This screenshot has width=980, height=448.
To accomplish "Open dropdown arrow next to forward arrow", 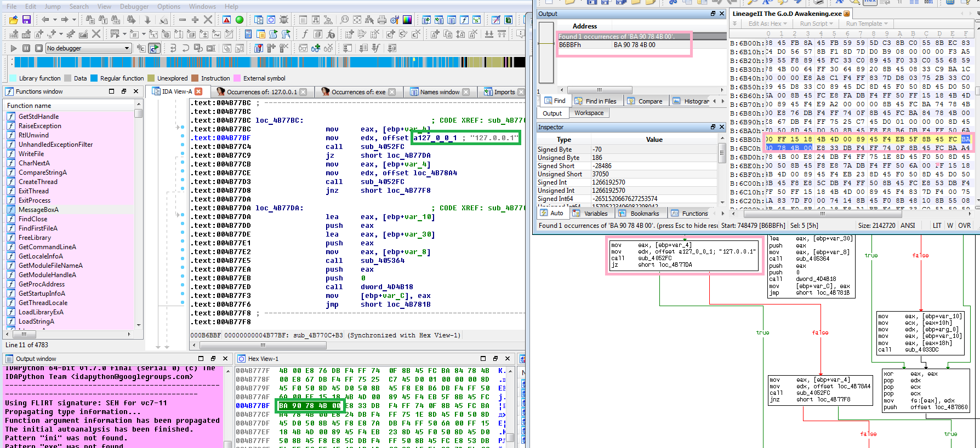I will pyautogui.click(x=74, y=20).
